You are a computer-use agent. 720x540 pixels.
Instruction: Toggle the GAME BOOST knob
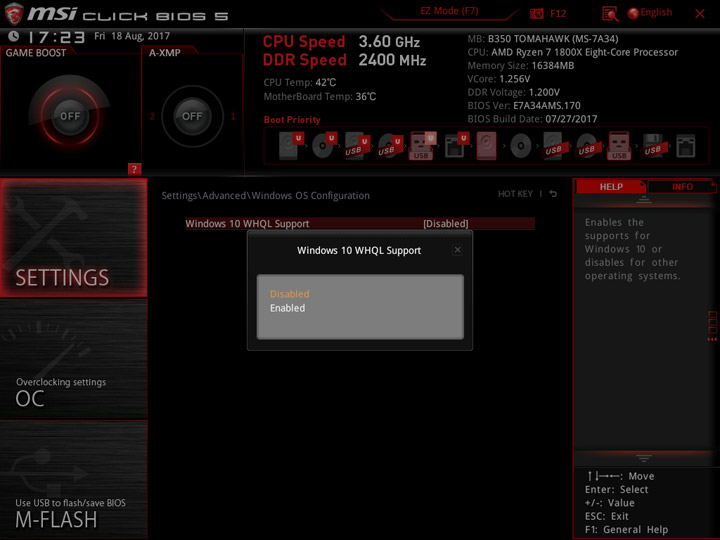pos(70,116)
